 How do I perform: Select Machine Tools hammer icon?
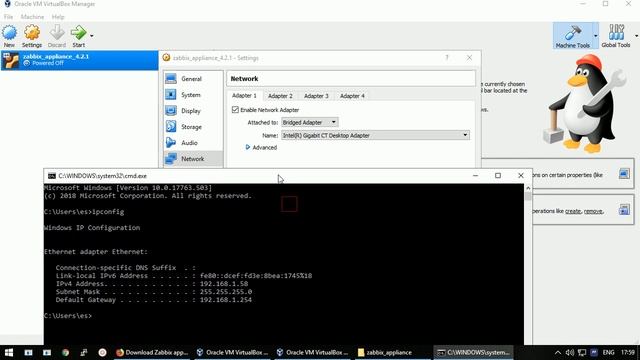[x=573, y=36]
